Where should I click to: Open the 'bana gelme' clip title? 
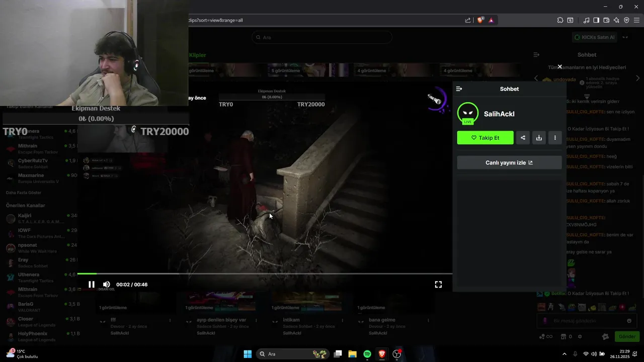(382, 320)
